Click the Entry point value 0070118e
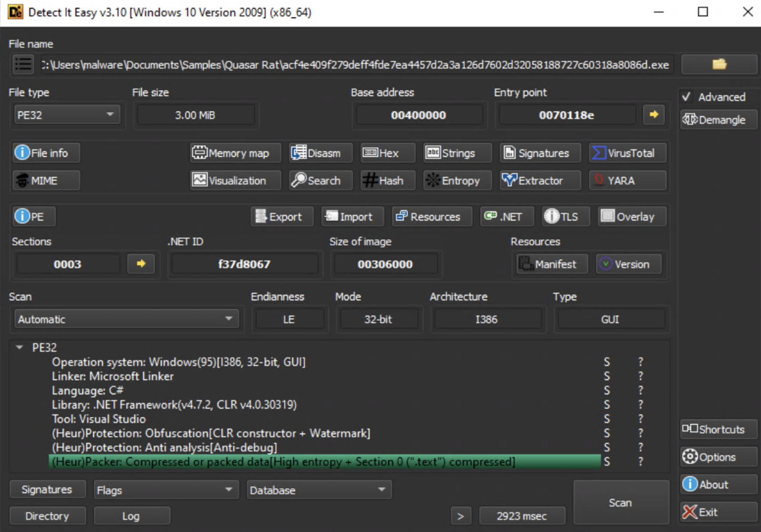Screen dimensions: 761x532 click(567, 115)
